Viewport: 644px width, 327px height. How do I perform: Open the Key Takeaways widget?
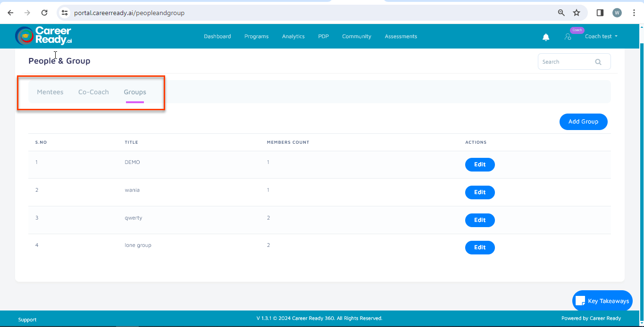(x=602, y=301)
